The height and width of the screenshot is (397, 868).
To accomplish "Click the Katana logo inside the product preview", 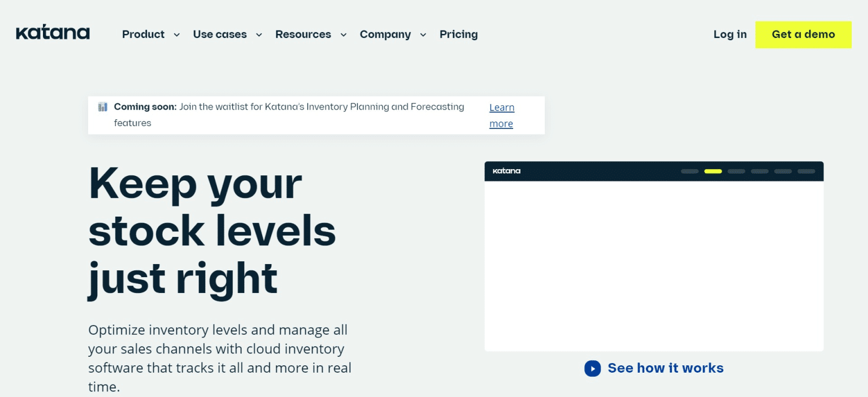I will [506, 171].
